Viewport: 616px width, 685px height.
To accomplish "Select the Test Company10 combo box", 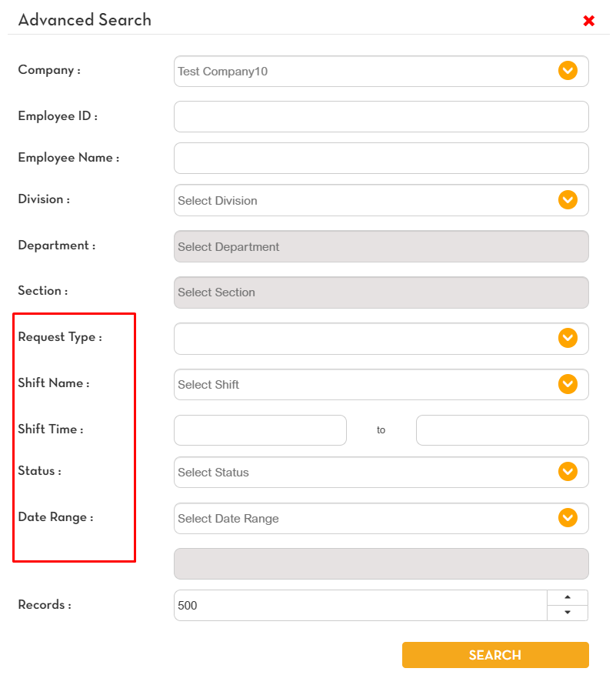I will coord(381,72).
